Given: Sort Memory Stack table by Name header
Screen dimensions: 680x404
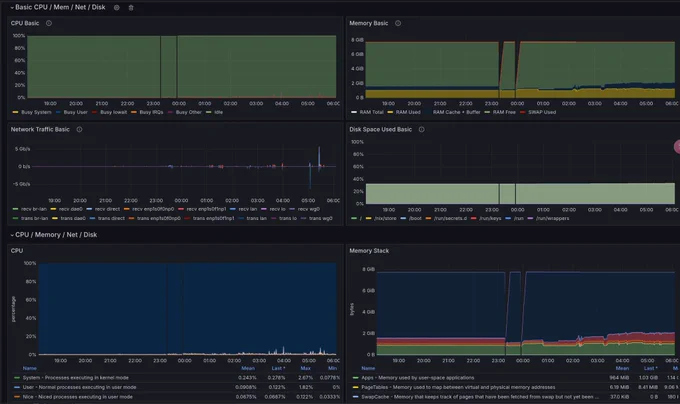Looking at the screenshot, I should (368, 368).
